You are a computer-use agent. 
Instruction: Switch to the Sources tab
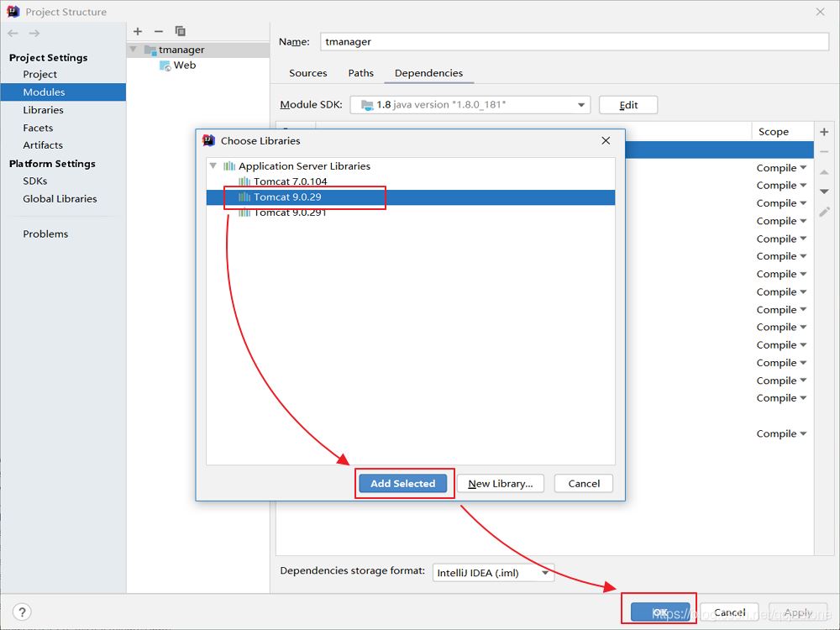pyautogui.click(x=307, y=73)
